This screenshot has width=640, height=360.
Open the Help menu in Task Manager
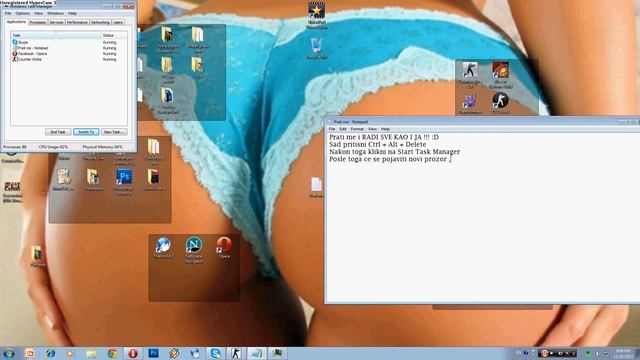click(72, 13)
